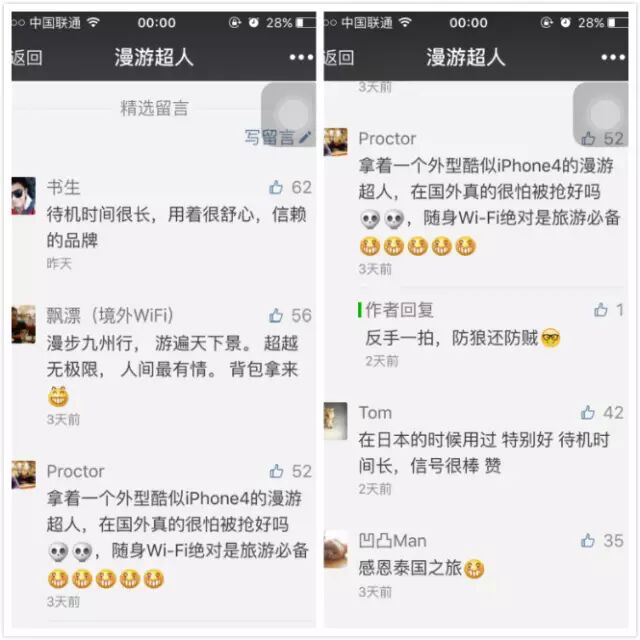Tap 返回 back button in right header

339,57
